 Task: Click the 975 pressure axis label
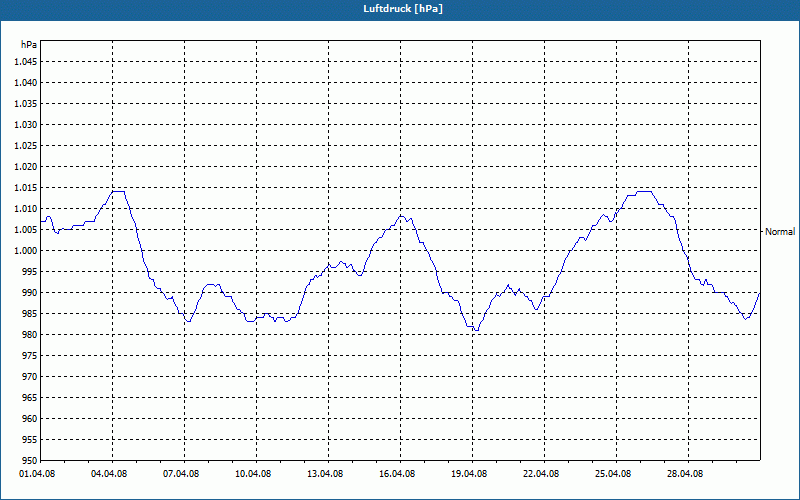coord(30,356)
